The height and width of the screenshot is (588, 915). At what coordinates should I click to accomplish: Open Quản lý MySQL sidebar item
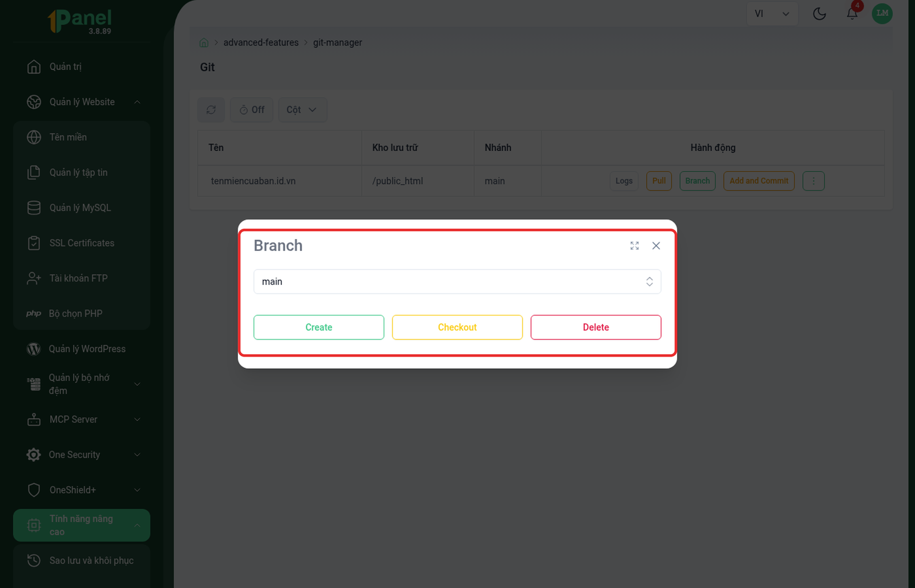tap(82, 208)
